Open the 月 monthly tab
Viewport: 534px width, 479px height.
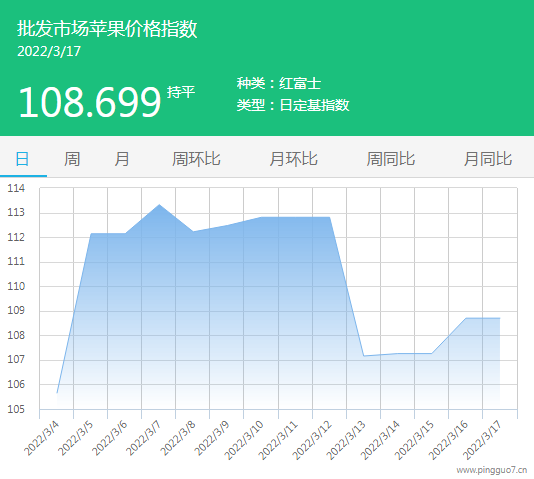pos(122,159)
